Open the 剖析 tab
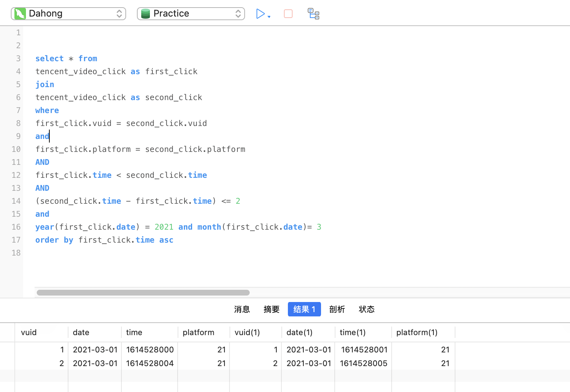The height and width of the screenshot is (392, 570). 337,309
